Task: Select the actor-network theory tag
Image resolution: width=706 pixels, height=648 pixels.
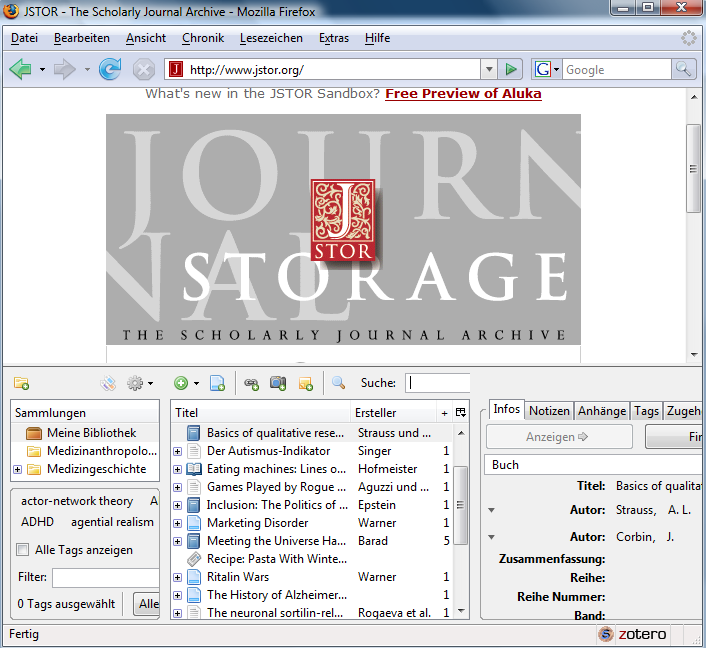Action: coord(77,501)
